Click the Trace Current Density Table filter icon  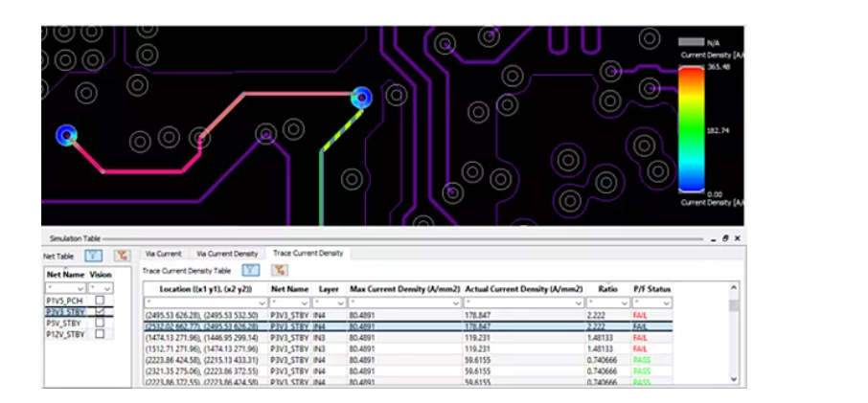(x=252, y=271)
